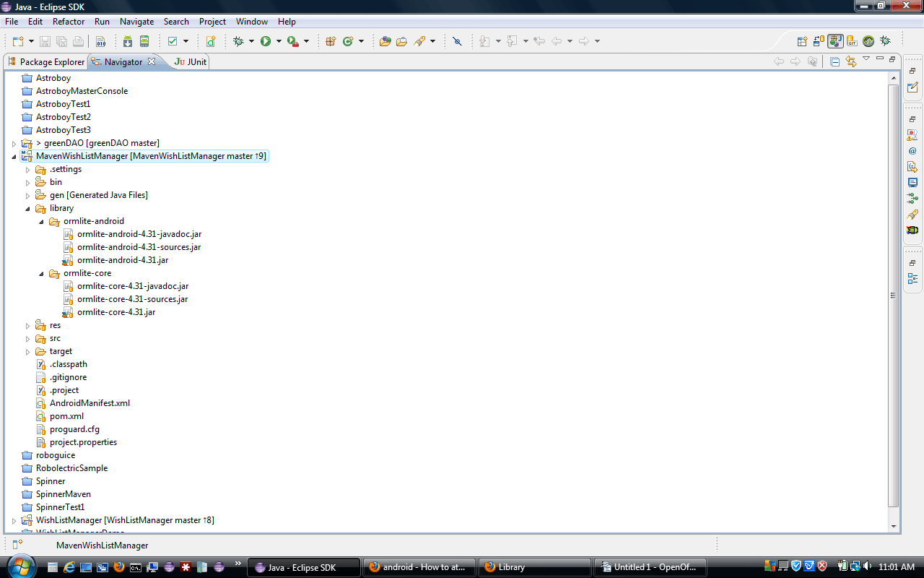
Task: Open the Windows Start button
Action: (19, 566)
